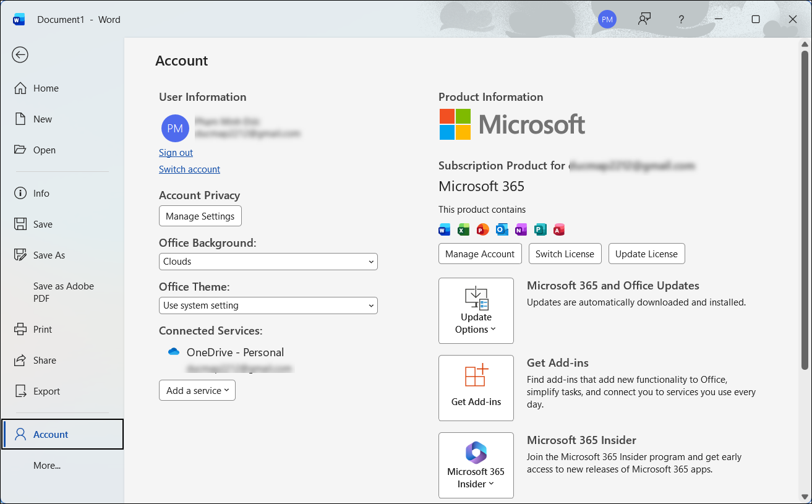This screenshot has height=504, width=812.
Task: Click the "Account Privacy" heading
Action: [x=199, y=195]
